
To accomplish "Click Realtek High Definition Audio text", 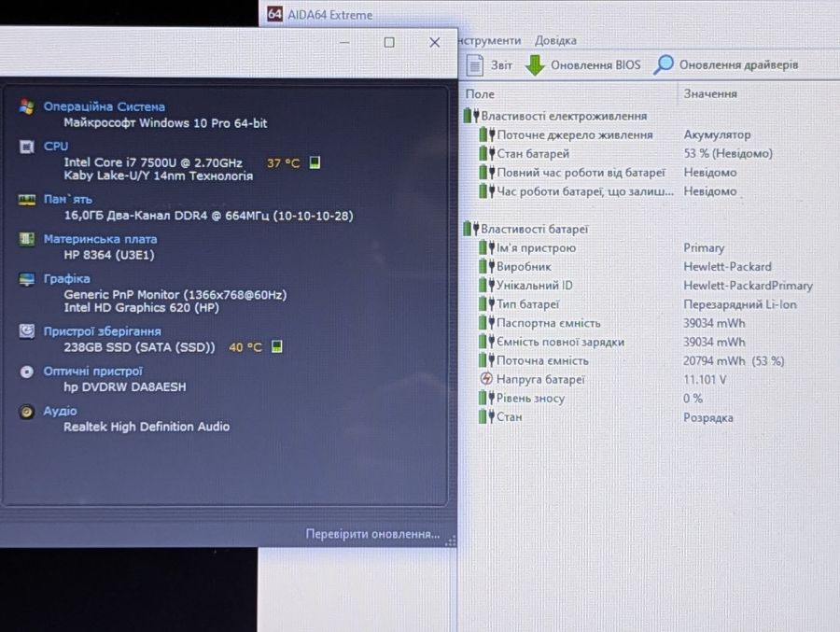I will 147,427.
